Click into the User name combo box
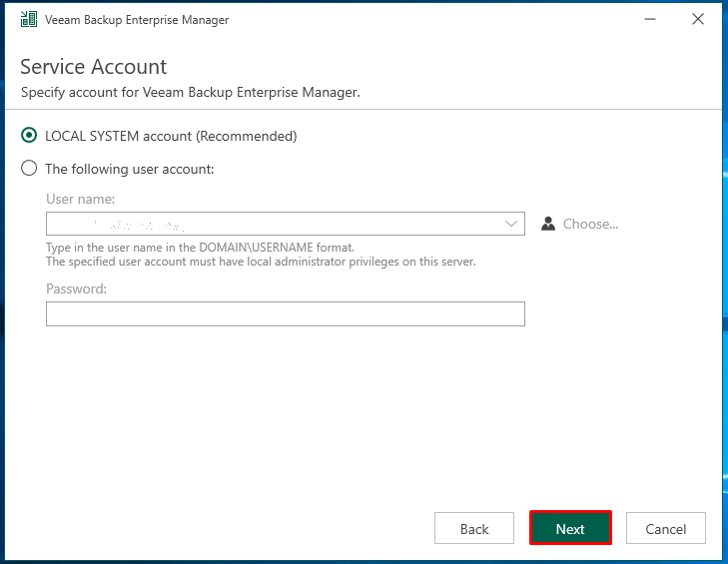Screen dimensions: 728x564 (286, 224)
